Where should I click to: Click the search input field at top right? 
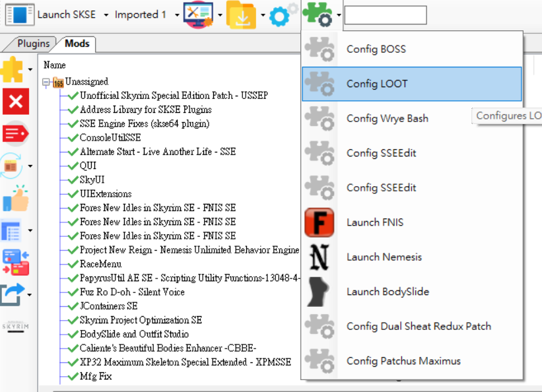point(386,15)
